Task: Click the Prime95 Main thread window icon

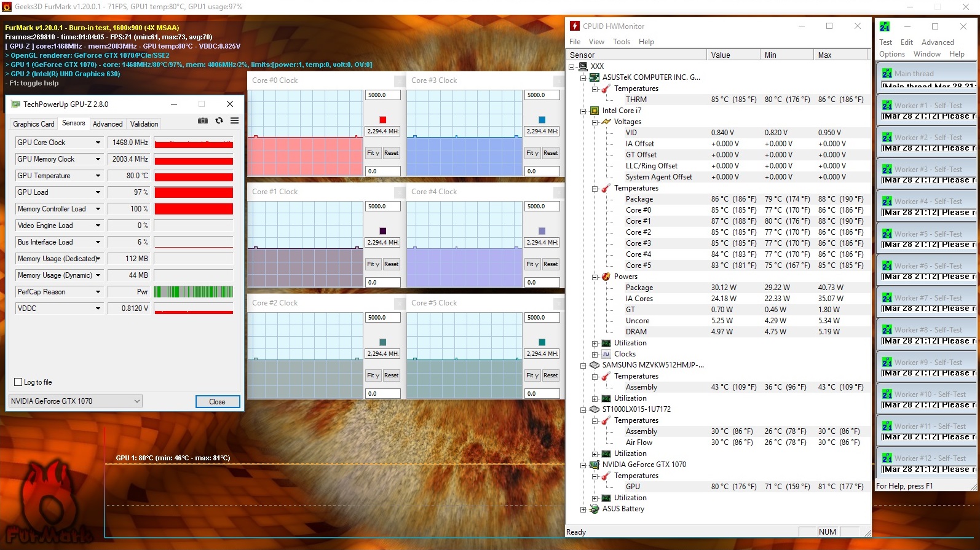Action: [x=887, y=73]
